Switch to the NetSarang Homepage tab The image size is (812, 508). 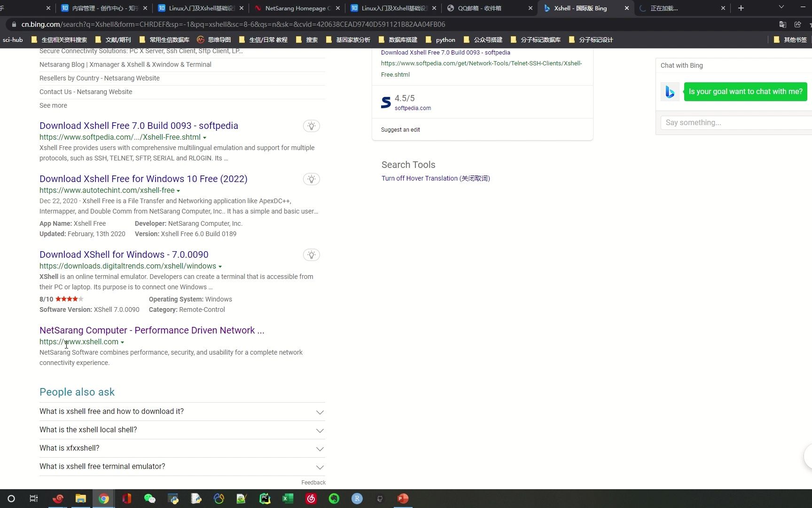pos(297,8)
